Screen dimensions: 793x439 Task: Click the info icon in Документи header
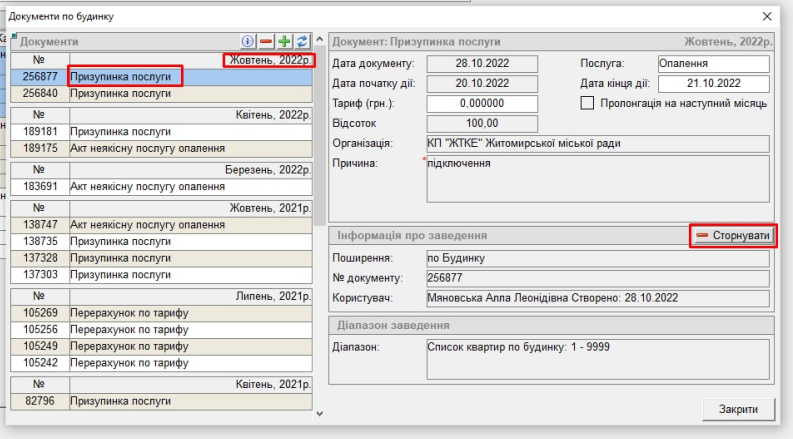(250, 43)
